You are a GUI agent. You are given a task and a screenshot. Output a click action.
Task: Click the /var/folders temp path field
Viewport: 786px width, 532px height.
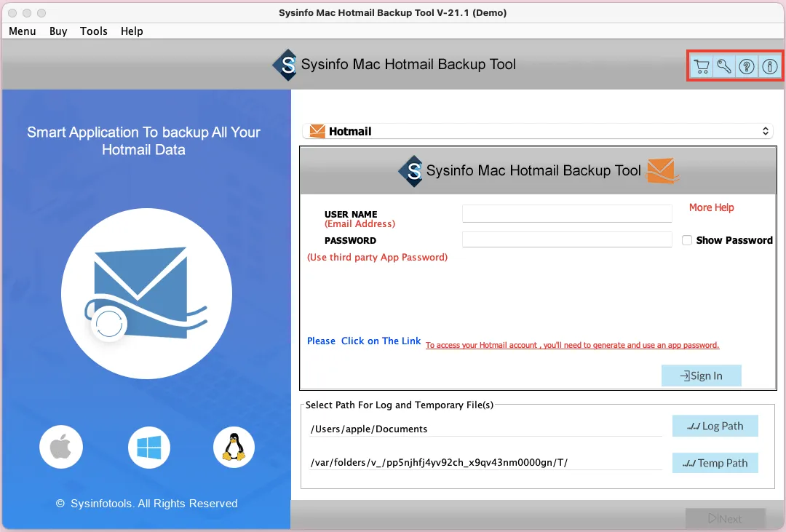coord(485,462)
